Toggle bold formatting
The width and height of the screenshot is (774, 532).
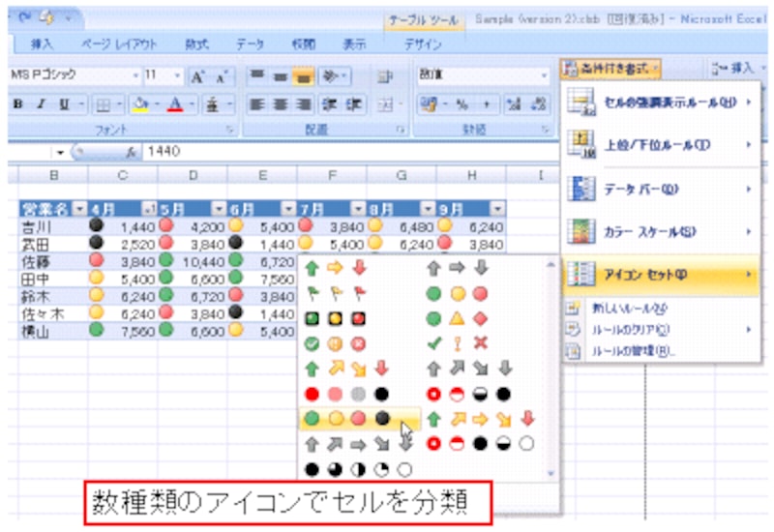(16, 104)
